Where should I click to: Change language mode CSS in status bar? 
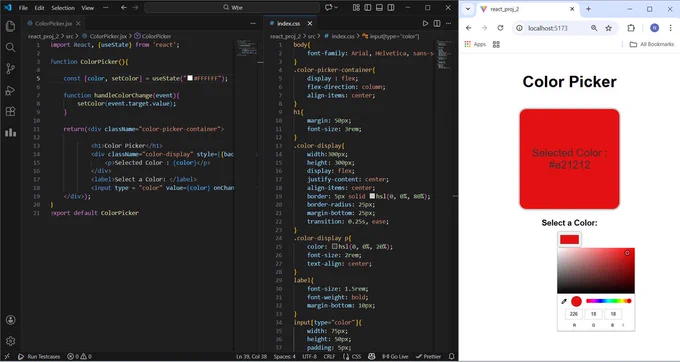coord(356,356)
